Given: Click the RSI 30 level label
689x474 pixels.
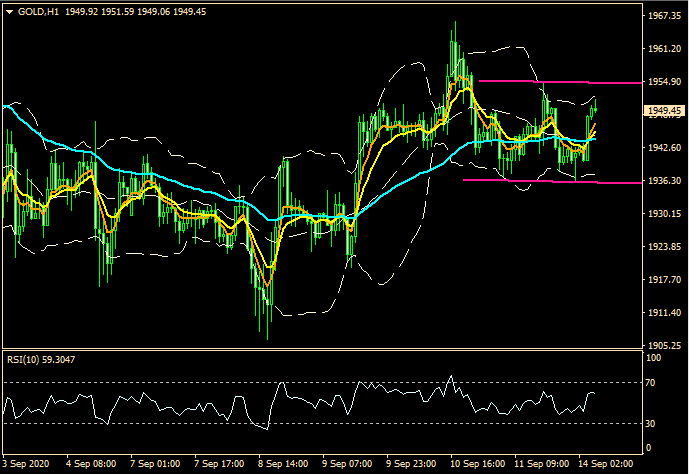Looking at the screenshot, I should (651, 423).
